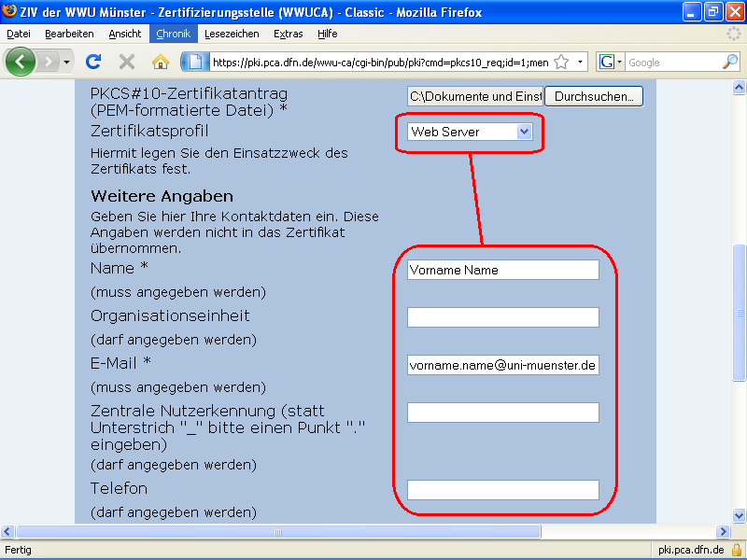Image resolution: width=747 pixels, height=560 pixels.
Task: Click the Telefon input field
Action: pos(502,489)
